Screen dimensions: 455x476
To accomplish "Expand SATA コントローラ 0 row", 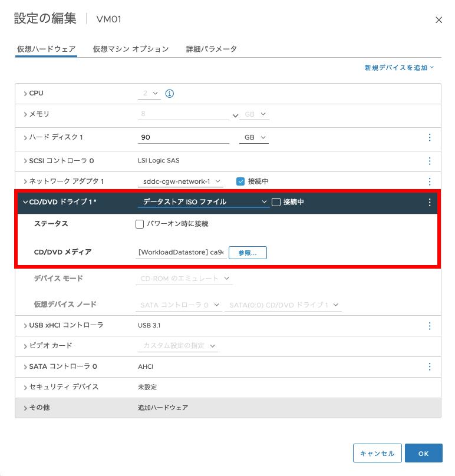I will [x=25, y=367].
